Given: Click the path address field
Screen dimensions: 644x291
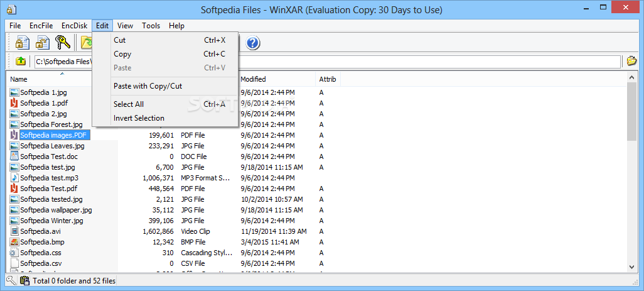Looking at the screenshot, I should coord(328,61).
